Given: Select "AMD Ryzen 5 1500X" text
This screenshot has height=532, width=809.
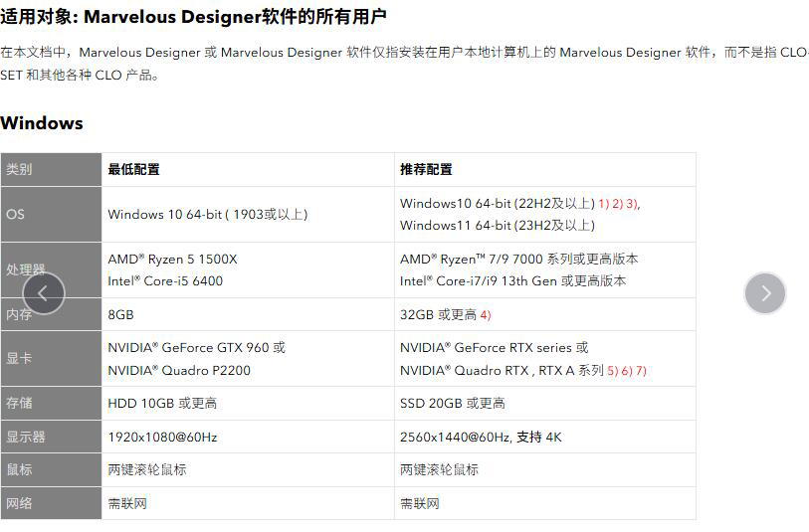Looking at the screenshot, I should click(x=172, y=259).
